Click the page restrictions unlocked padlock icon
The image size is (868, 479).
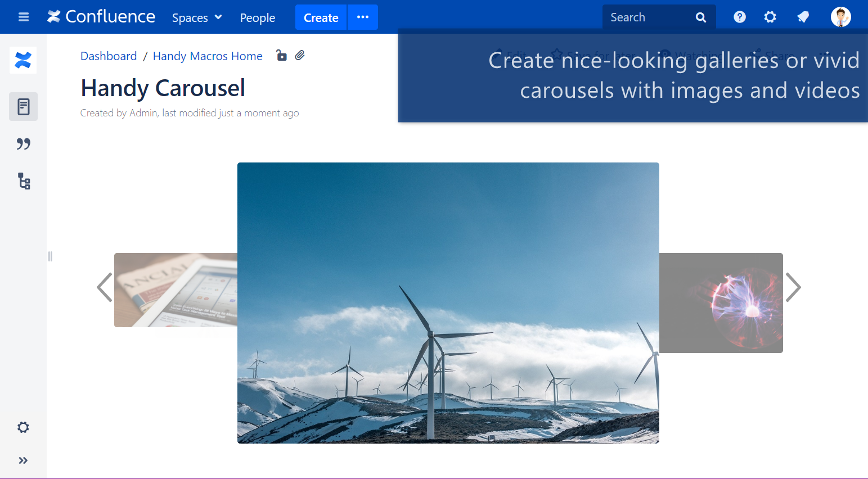281,55
